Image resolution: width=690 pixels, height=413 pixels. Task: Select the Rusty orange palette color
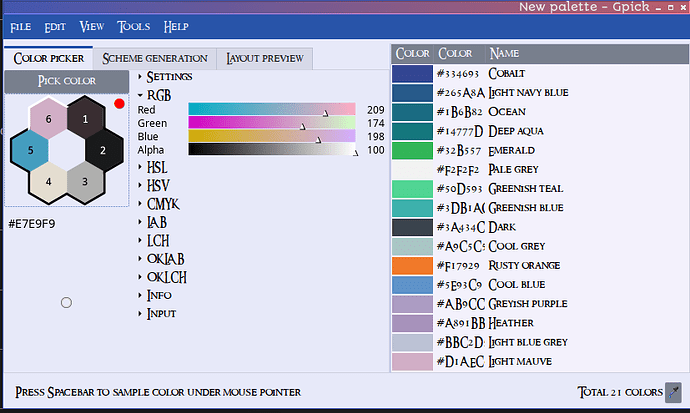pos(412,266)
